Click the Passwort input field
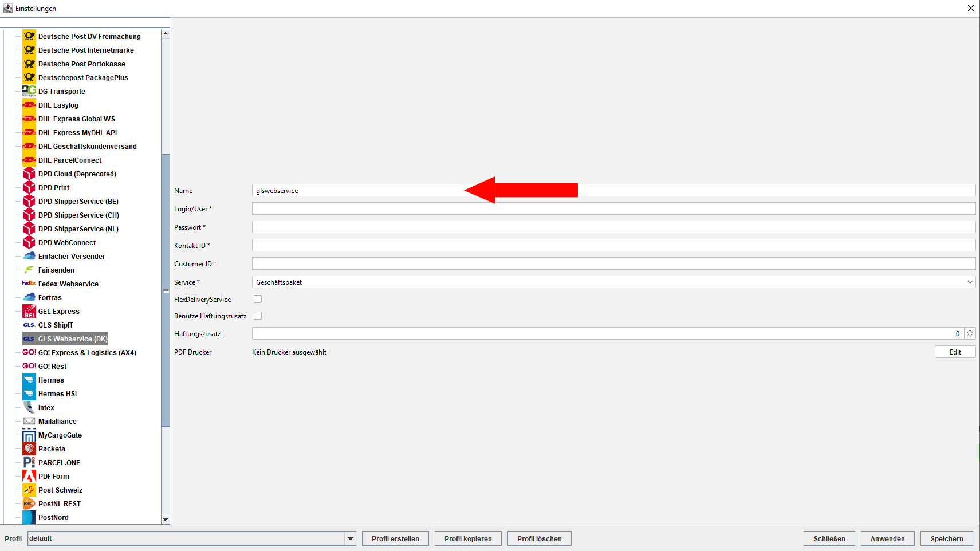Viewport: 980px width, 551px height. click(x=613, y=227)
